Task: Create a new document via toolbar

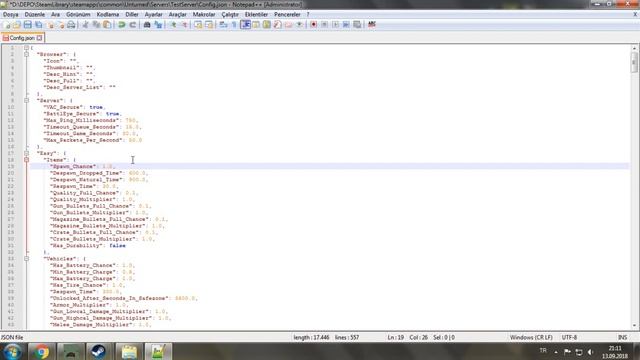Action: [7, 25]
